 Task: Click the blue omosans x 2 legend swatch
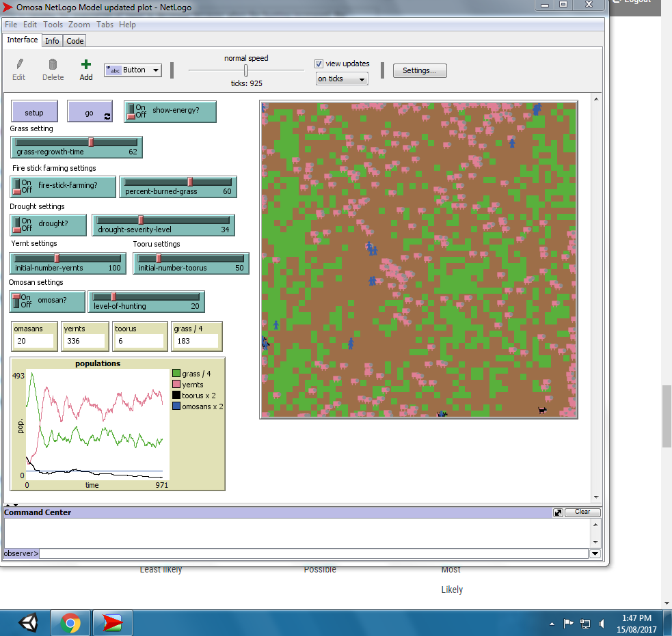176,406
